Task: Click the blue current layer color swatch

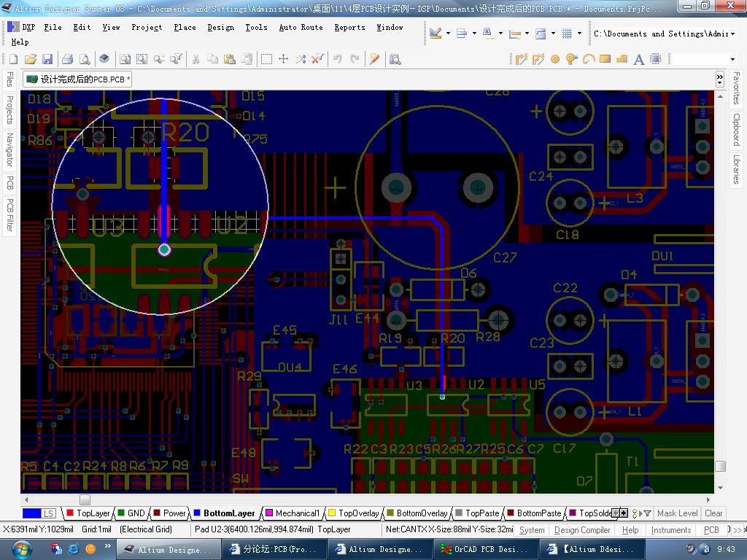Action: [x=33, y=513]
